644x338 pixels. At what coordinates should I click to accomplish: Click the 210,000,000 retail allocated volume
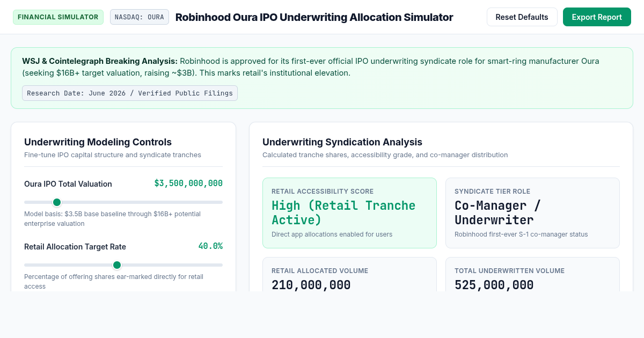(311, 285)
